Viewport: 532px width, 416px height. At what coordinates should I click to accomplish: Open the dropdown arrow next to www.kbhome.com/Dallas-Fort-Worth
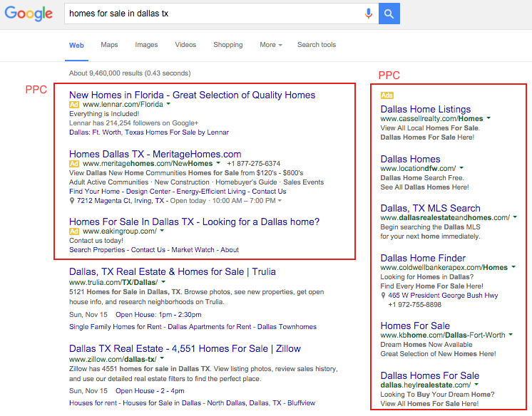[x=511, y=335]
